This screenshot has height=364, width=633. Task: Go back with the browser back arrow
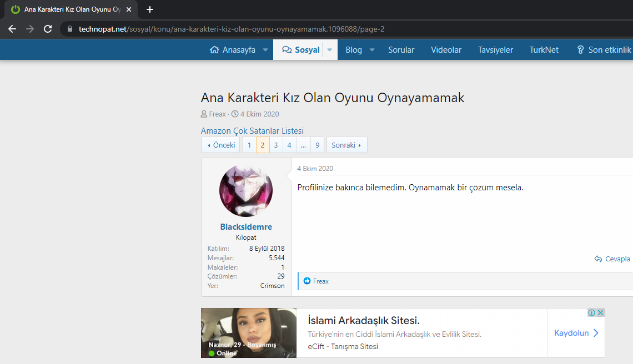point(12,29)
